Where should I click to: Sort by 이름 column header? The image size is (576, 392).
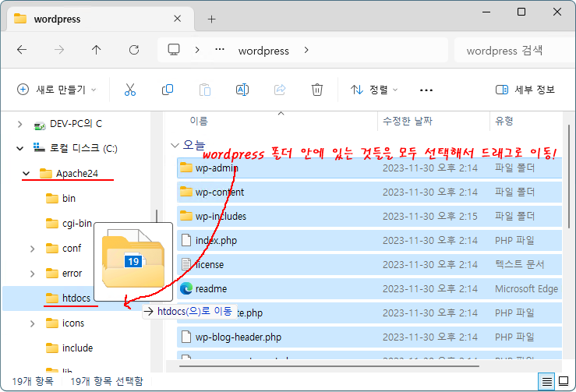pyautogui.click(x=199, y=121)
